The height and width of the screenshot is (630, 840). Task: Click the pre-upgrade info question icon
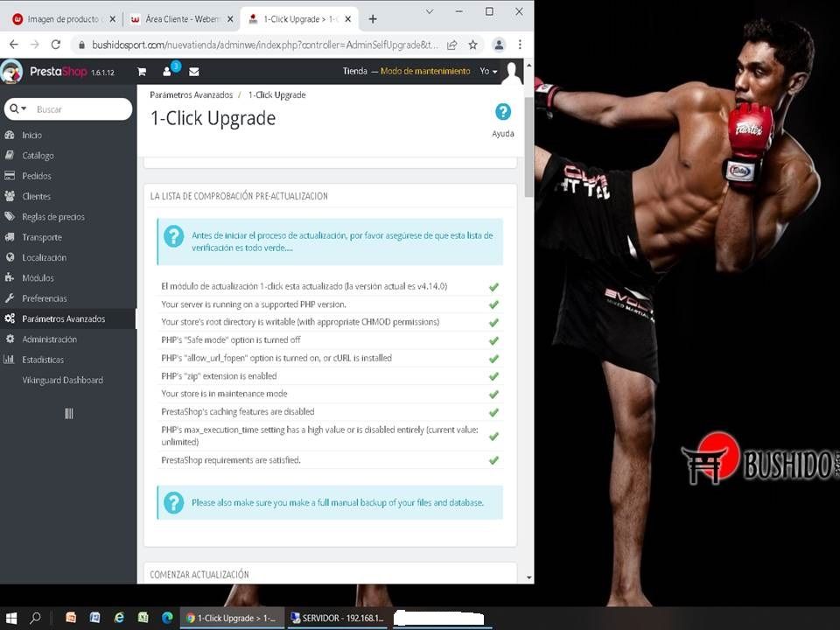pyautogui.click(x=173, y=236)
